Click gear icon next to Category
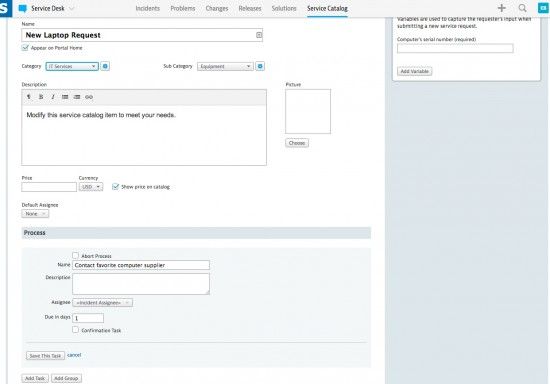The image size is (550, 384). 105,66
